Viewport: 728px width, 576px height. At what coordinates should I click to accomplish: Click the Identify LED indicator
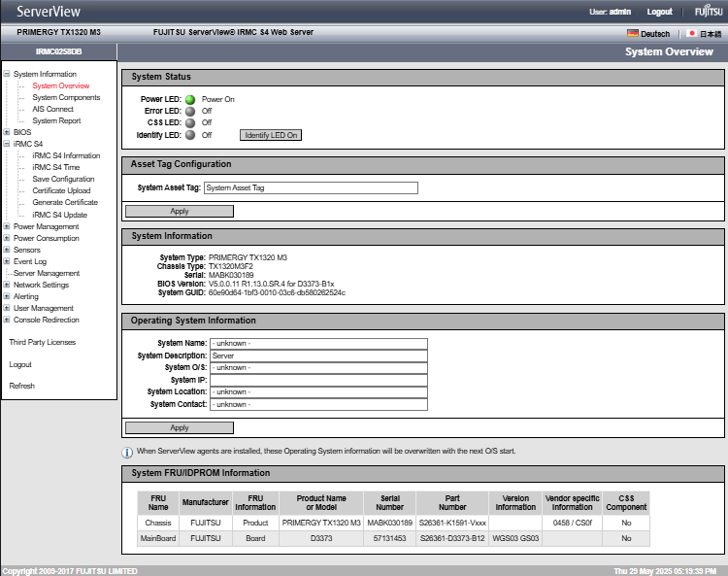tap(190, 135)
